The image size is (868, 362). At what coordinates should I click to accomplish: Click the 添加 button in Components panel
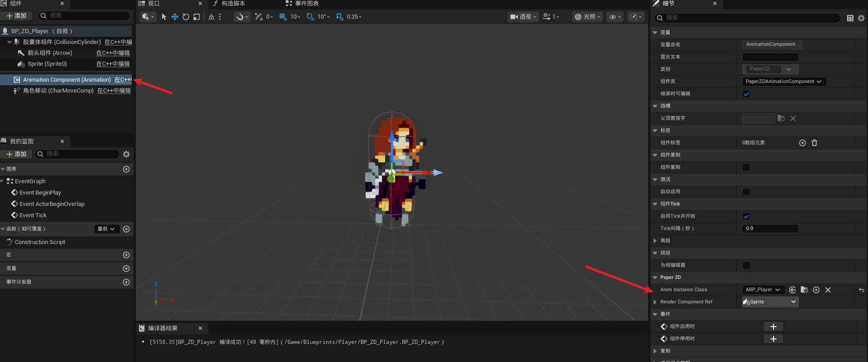[x=16, y=16]
